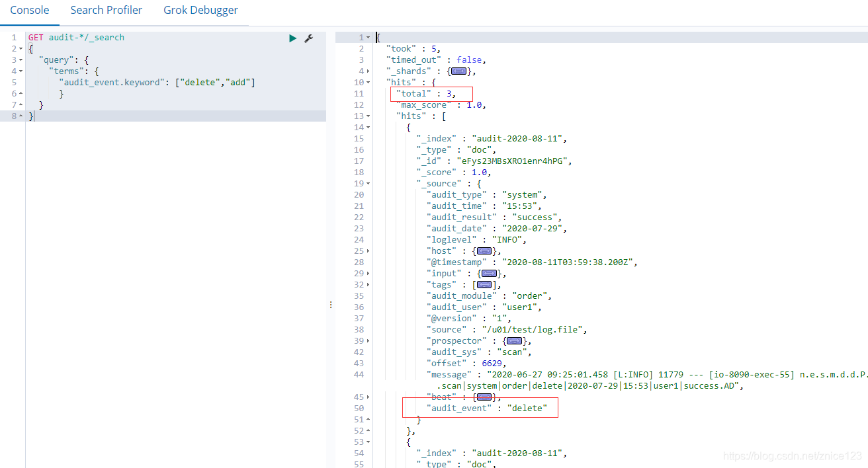The image size is (868, 468).
Task: Collapse the hits array at line 13
Action: (367, 116)
